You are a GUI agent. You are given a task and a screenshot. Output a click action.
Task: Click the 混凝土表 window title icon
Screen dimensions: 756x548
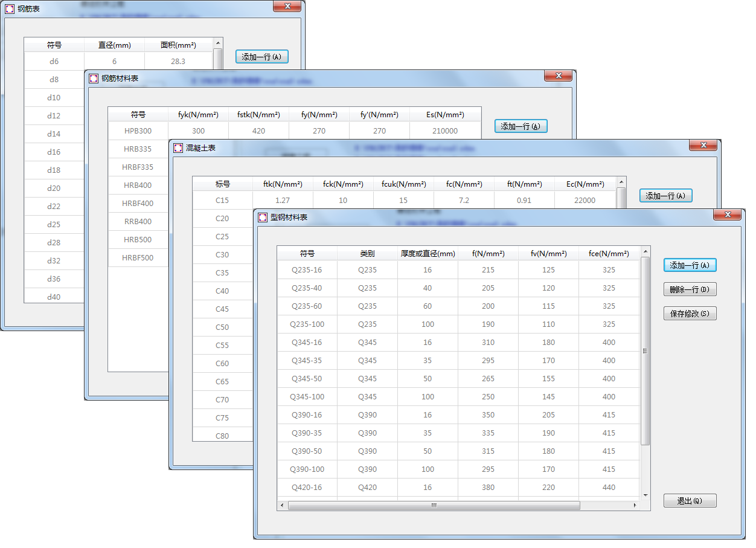178,148
